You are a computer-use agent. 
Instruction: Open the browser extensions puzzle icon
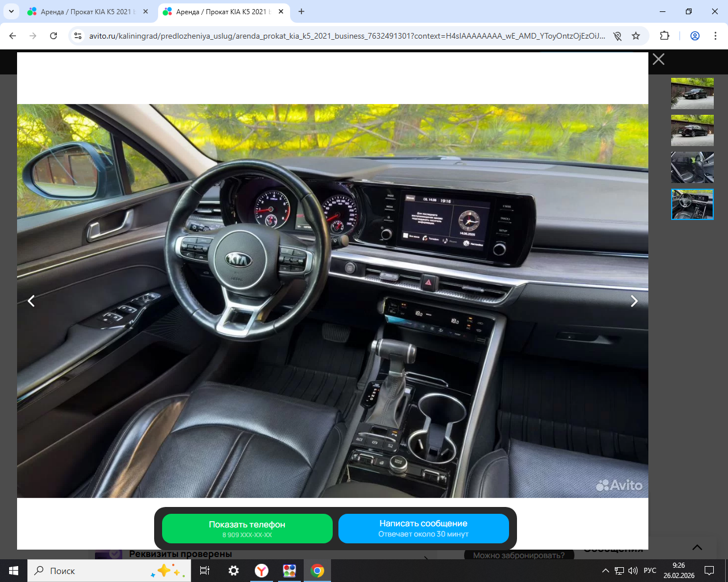pyautogui.click(x=664, y=36)
